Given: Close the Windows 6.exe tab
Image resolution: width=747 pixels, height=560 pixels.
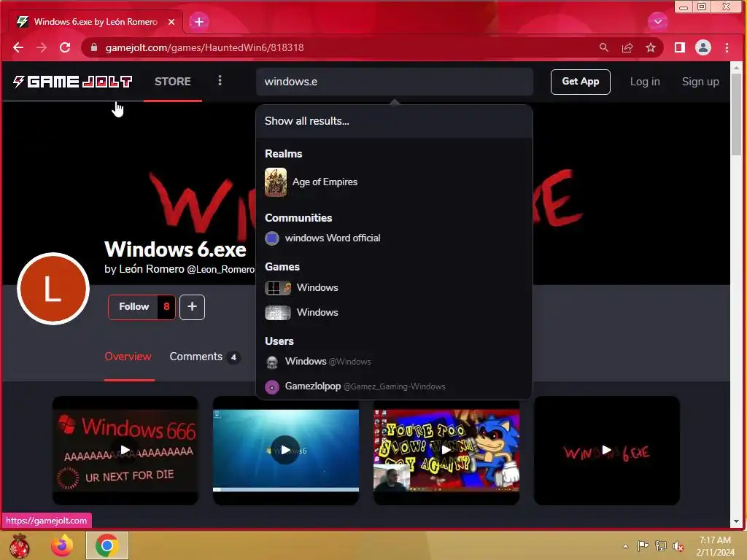Looking at the screenshot, I should click(x=171, y=22).
